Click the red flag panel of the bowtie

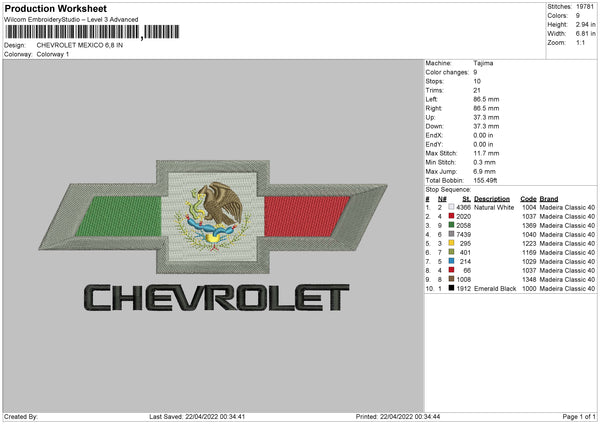pos(307,216)
